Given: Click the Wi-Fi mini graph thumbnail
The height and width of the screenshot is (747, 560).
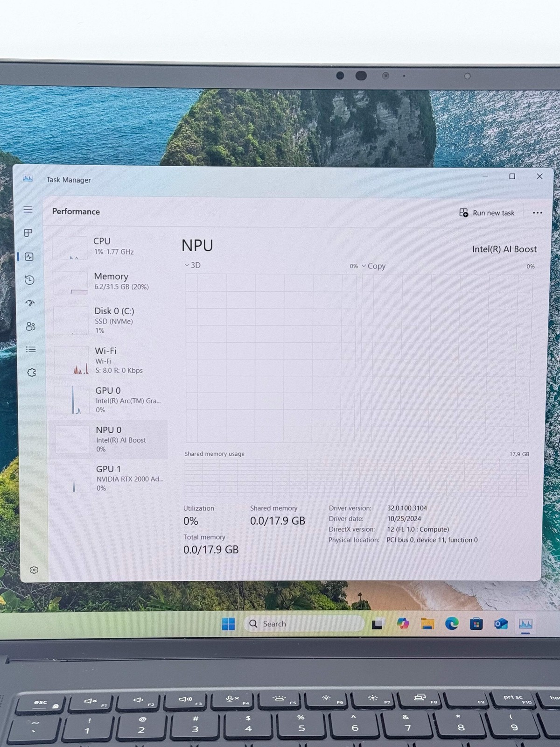Looking at the screenshot, I should coord(71,360).
